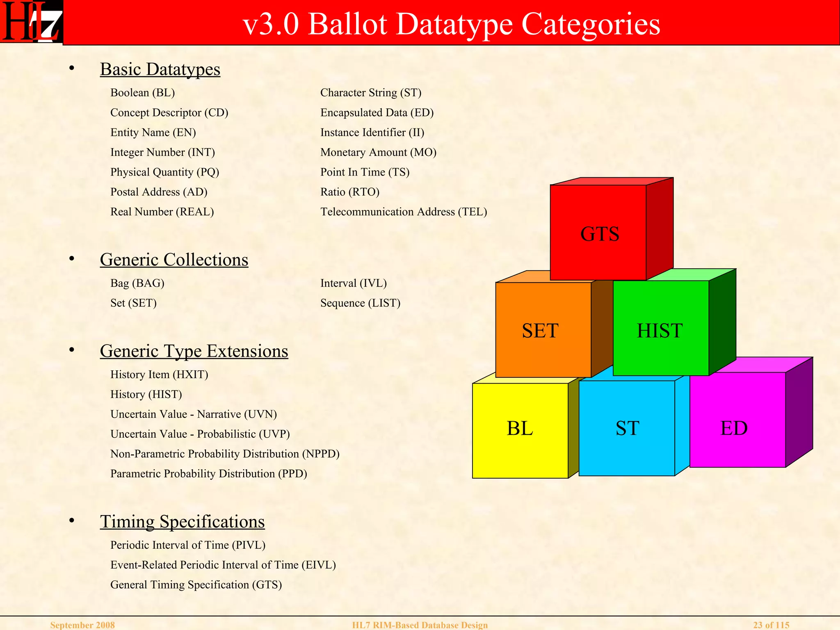Click the HL7 logo in the corner
This screenshot has height=630, width=840.
click(x=31, y=22)
